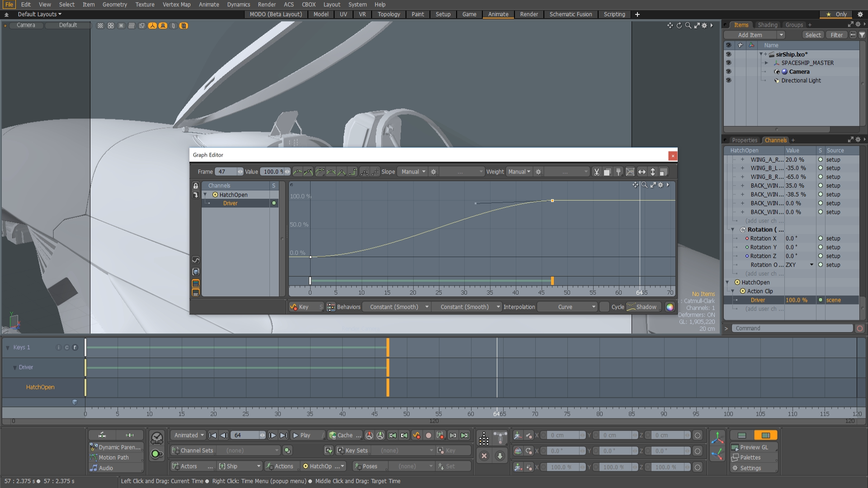This screenshot has height=488, width=868.
Task: Expand the SPACESHIP_MASTER tree item
Action: pos(766,63)
